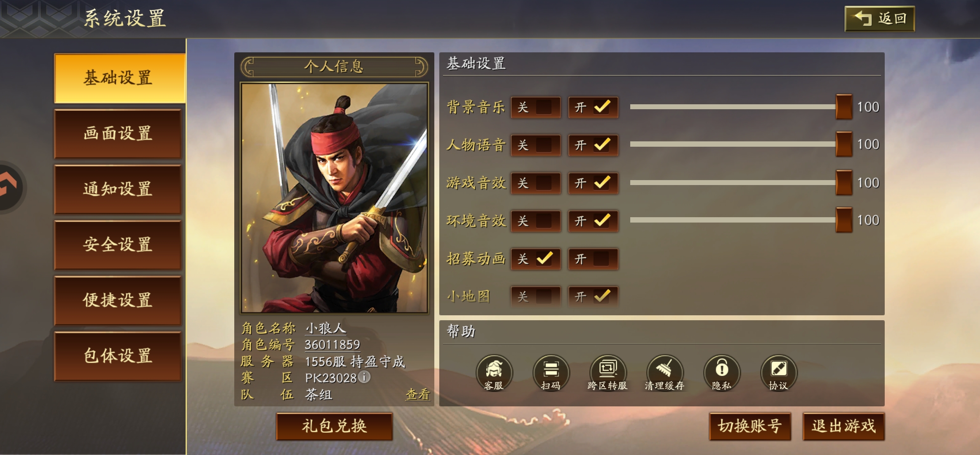Click the 环境音效 volume slider handle
Viewport: 980px width, 455px height.
(844, 220)
